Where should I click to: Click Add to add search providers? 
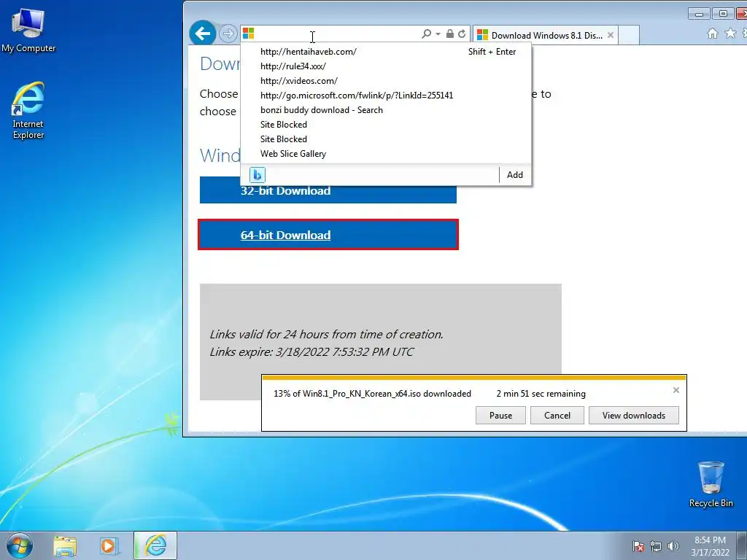[x=514, y=175]
